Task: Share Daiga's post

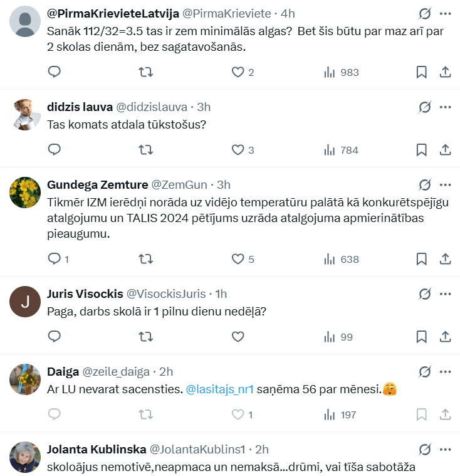Action: [x=446, y=415]
